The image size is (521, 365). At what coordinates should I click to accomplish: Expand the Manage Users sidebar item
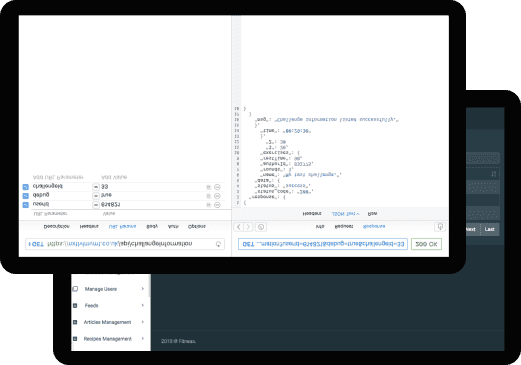tap(109, 289)
